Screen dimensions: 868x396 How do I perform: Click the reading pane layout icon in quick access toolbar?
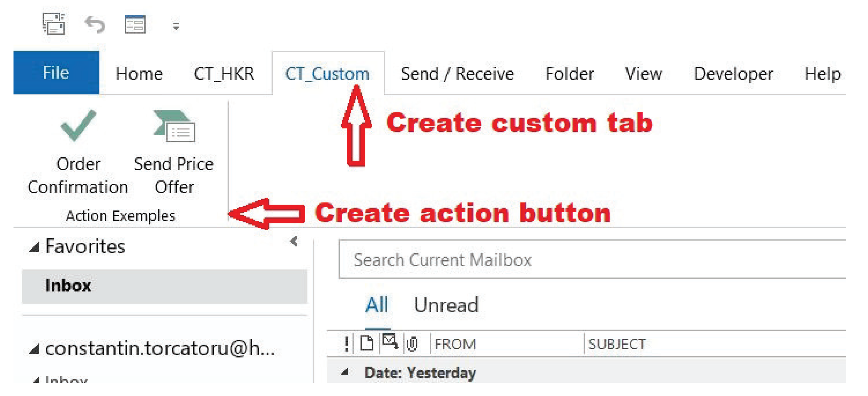click(135, 25)
